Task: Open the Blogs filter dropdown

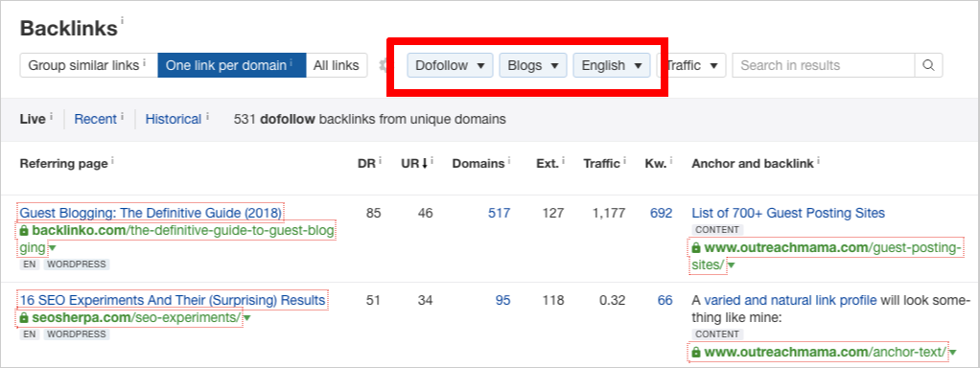Action: point(532,65)
